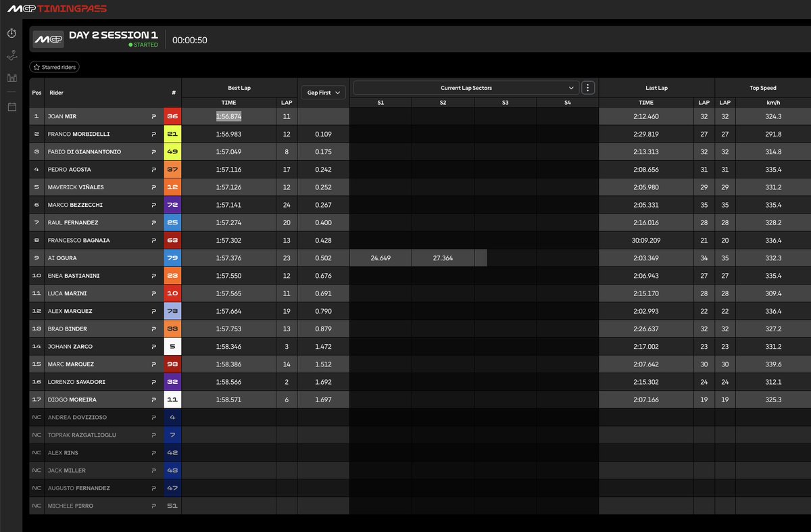Toggle the Starred riders filter
The image size is (811, 532).
click(x=54, y=67)
